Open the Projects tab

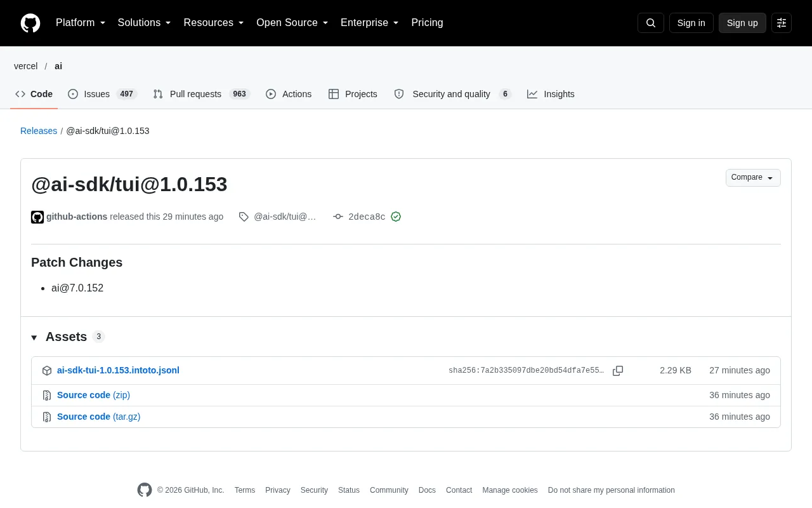tap(353, 94)
